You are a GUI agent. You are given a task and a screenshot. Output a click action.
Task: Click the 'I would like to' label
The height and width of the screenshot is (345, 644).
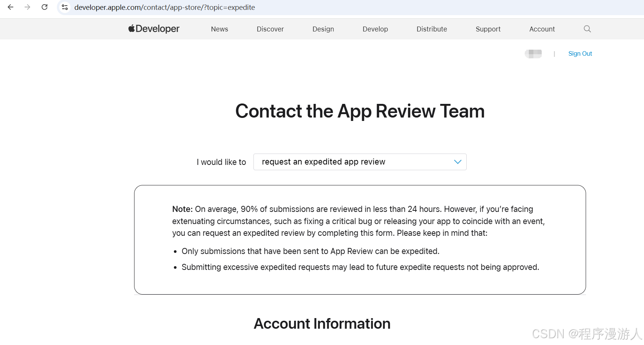click(221, 162)
